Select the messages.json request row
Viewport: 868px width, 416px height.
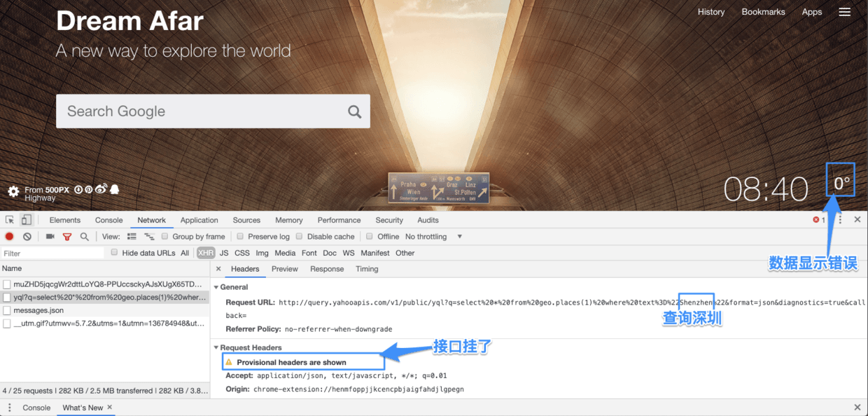(x=105, y=310)
